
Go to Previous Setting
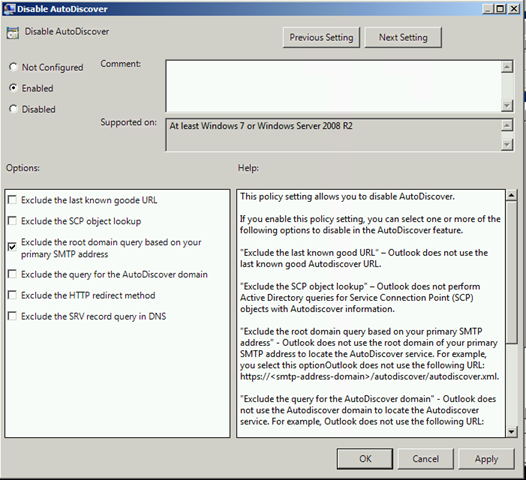tap(321, 38)
